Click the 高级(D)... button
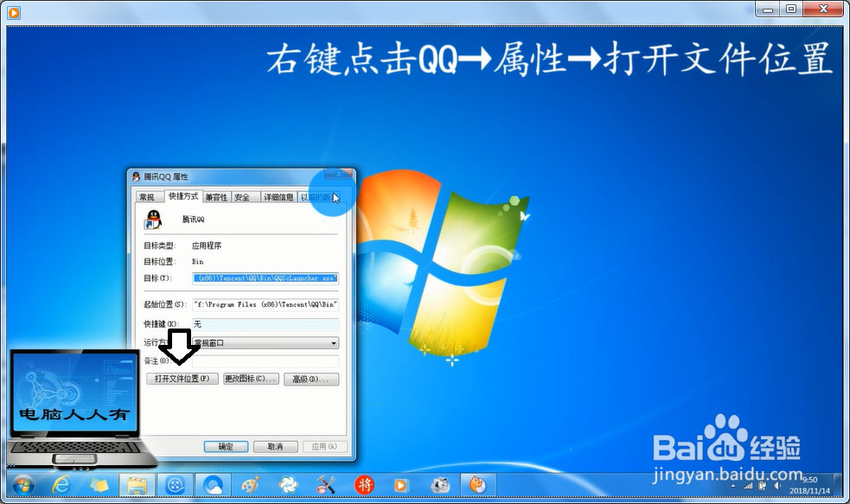Viewport: 850px width, 504px height. (311, 379)
